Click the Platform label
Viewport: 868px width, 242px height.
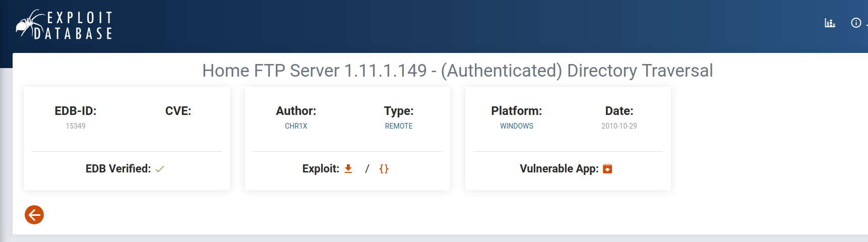click(517, 111)
